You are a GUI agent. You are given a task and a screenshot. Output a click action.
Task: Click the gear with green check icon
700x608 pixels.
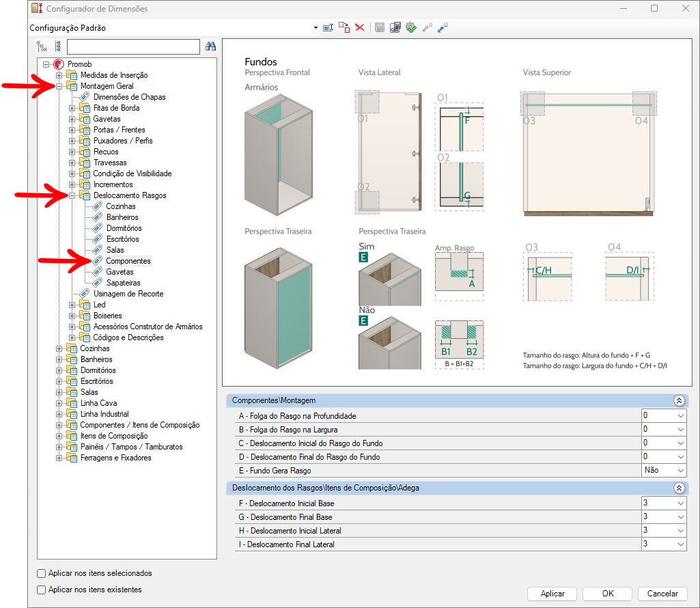[411, 28]
